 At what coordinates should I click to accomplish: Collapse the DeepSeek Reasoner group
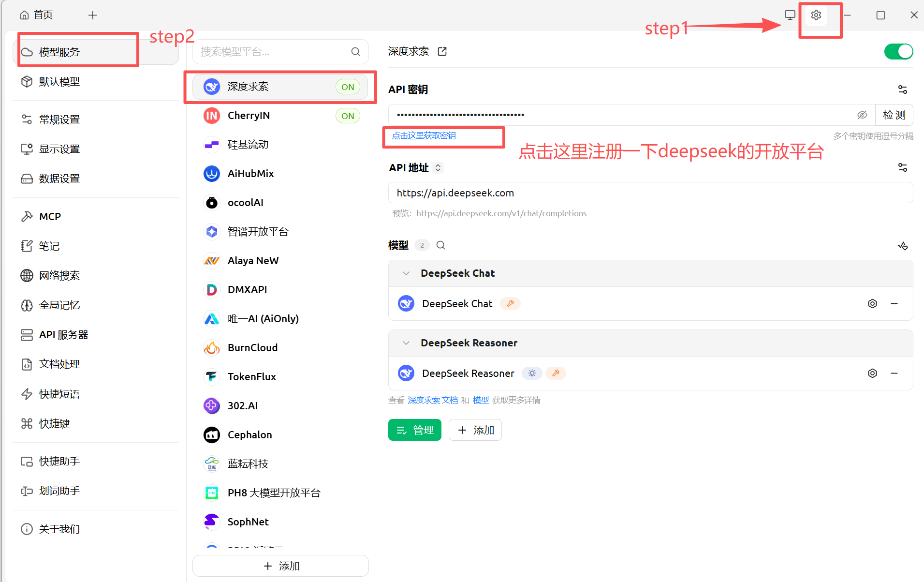406,343
